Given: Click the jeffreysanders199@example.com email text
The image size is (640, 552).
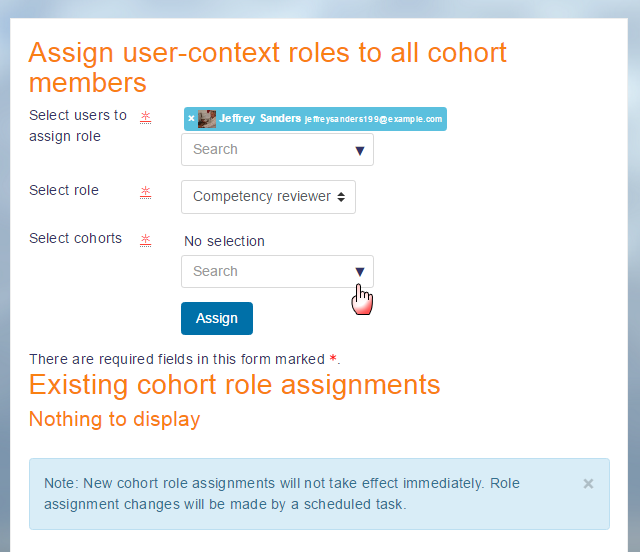Looking at the screenshot, I should pyautogui.click(x=373, y=119).
